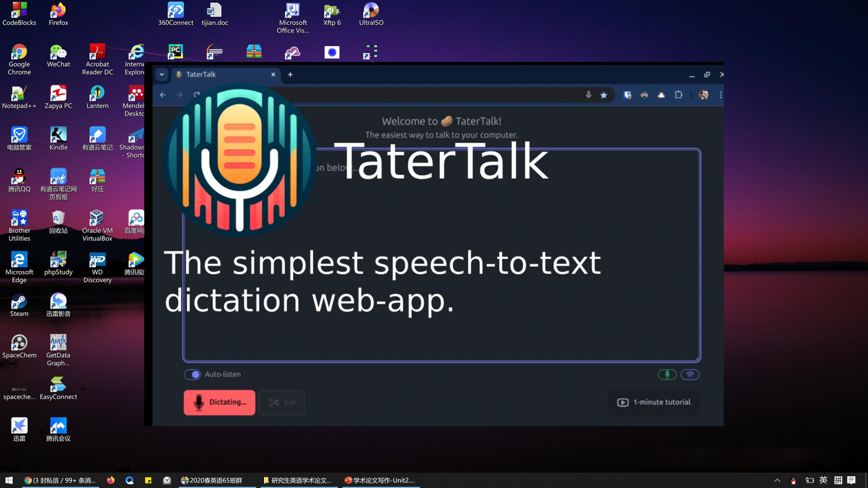Open the 1-minute tutorial video
The image size is (868, 488).
pos(654,402)
